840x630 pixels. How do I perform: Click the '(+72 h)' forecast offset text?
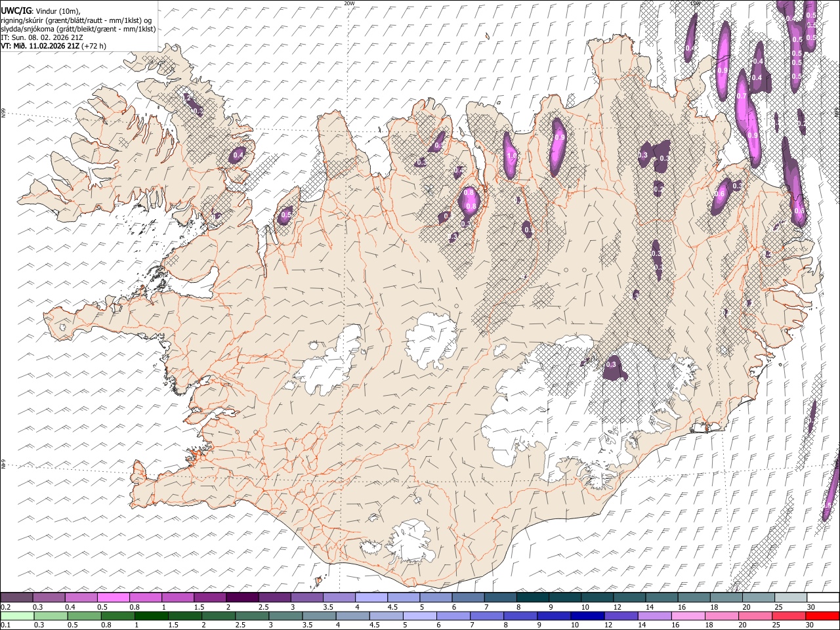(93, 46)
